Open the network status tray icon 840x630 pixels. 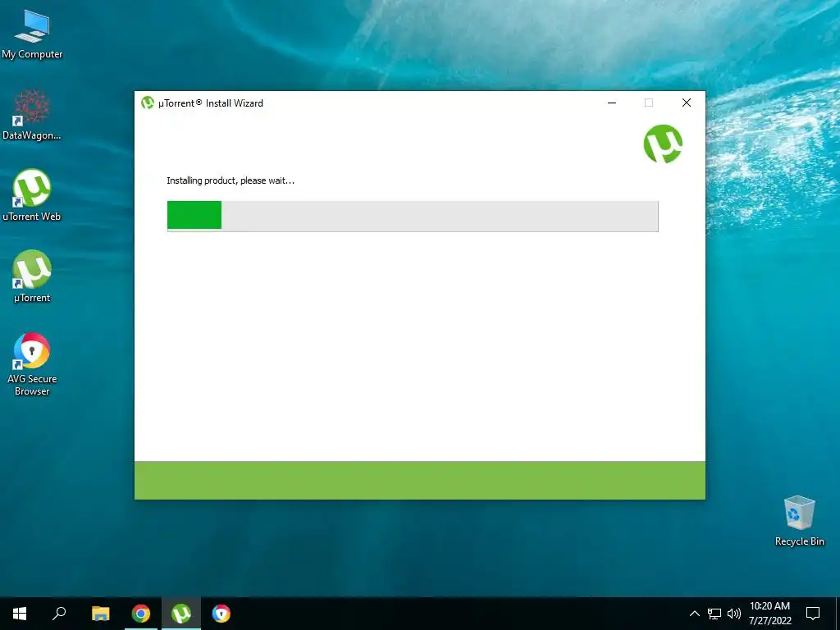coord(714,614)
